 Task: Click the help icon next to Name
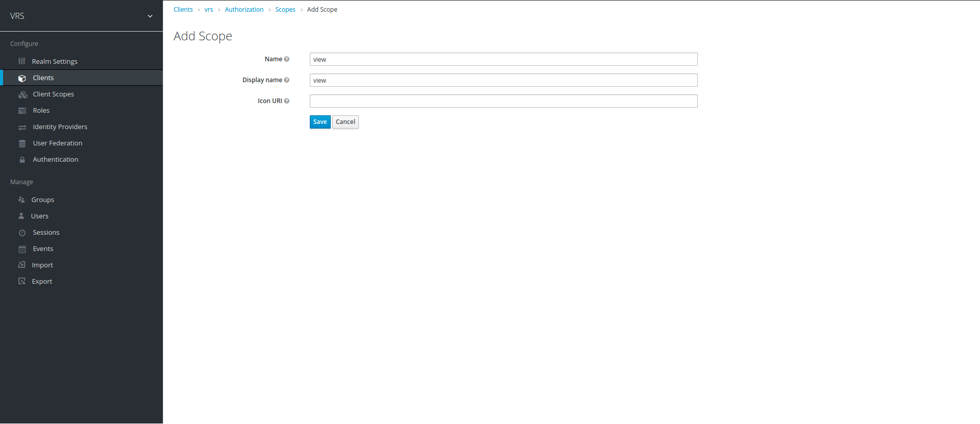[286, 59]
